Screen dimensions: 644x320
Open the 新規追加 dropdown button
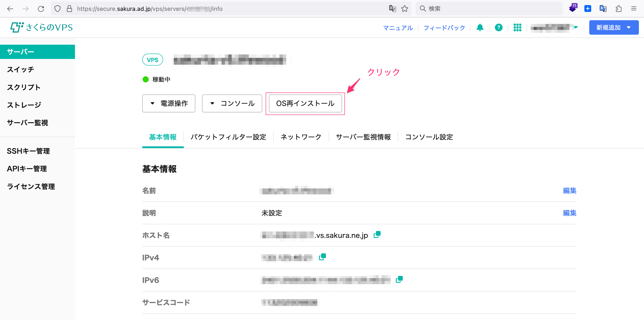tap(614, 27)
